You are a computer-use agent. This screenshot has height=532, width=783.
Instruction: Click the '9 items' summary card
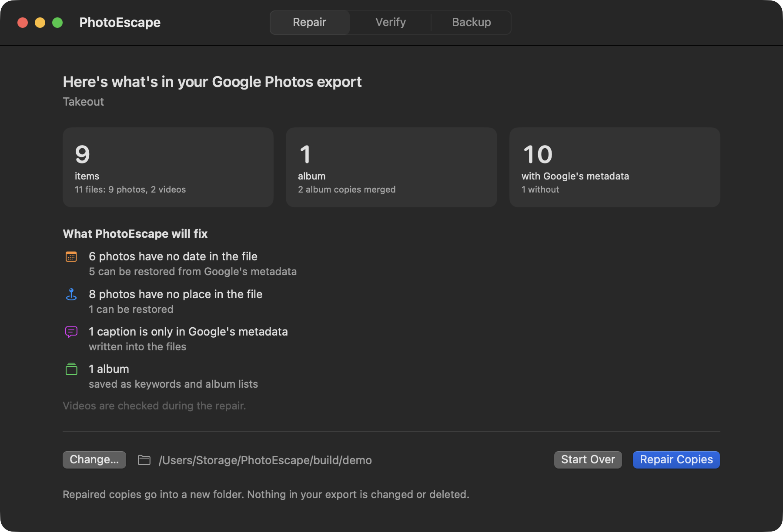click(x=168, y=167)
